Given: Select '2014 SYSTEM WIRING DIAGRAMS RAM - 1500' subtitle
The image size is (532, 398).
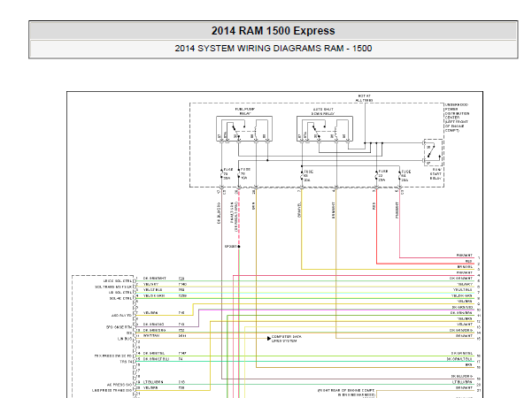Looking at the screenshot, I should pos(274,48).
